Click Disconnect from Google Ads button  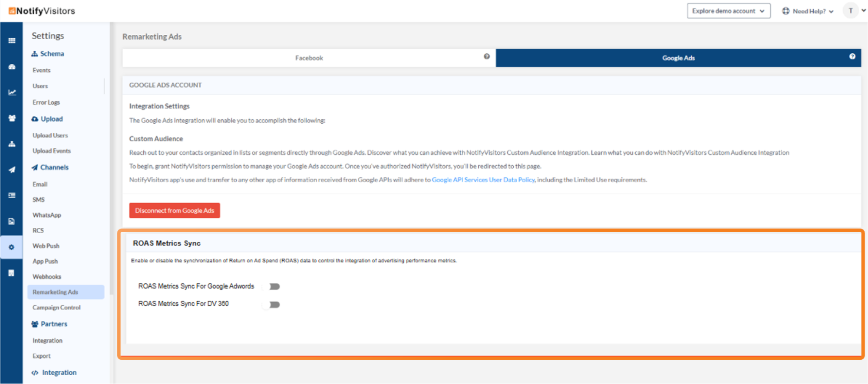tap(175, 210)
